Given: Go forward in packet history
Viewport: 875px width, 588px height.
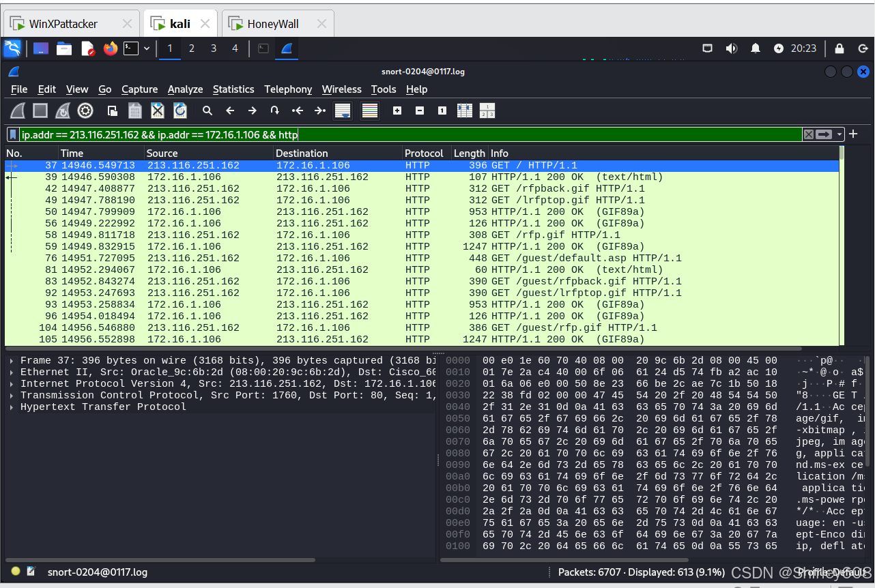Looking at the screenshot, I should [253, 111].
